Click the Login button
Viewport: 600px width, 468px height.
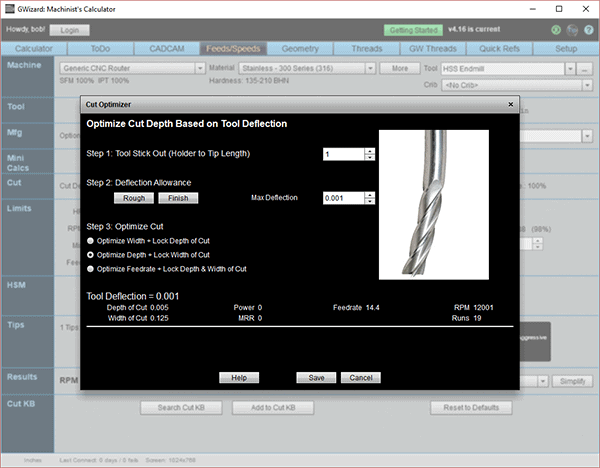[x=70, y=30]
